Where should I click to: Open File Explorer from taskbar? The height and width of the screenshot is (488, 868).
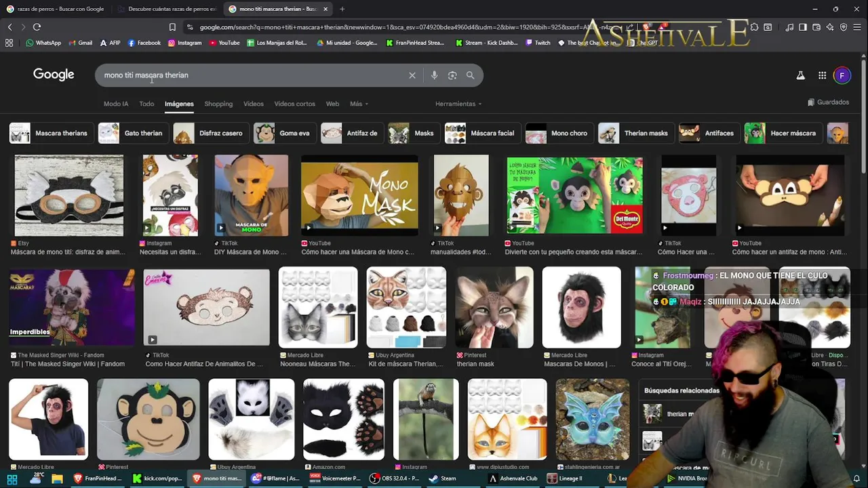coord(57,479)
